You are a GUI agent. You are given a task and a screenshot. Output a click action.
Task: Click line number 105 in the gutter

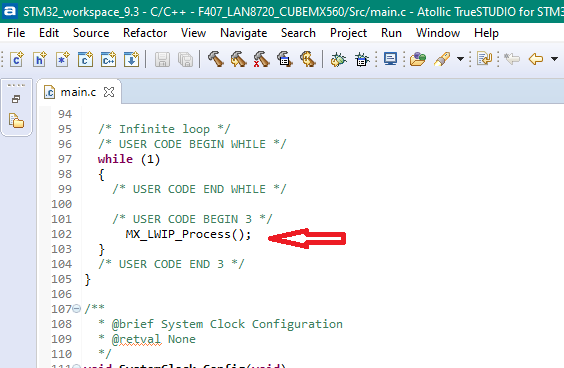click(62, 280)
